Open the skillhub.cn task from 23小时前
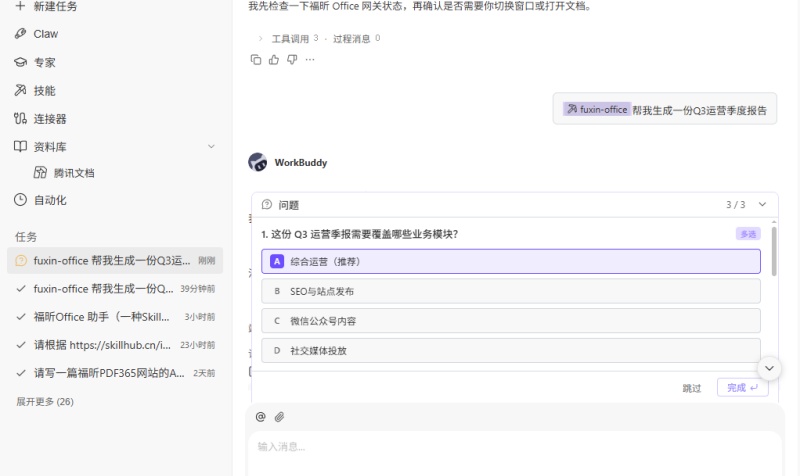This screenshot has height=476, width=800. pyautogui.click(x=115, y=345)
